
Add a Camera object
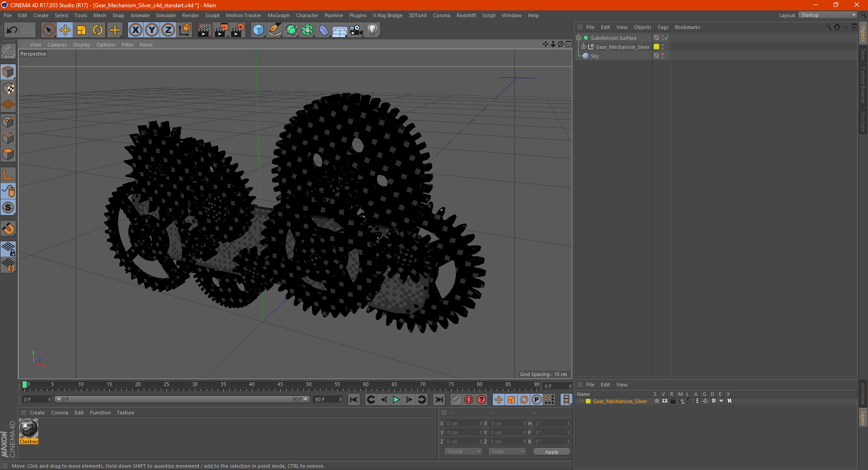pos(356,30)
